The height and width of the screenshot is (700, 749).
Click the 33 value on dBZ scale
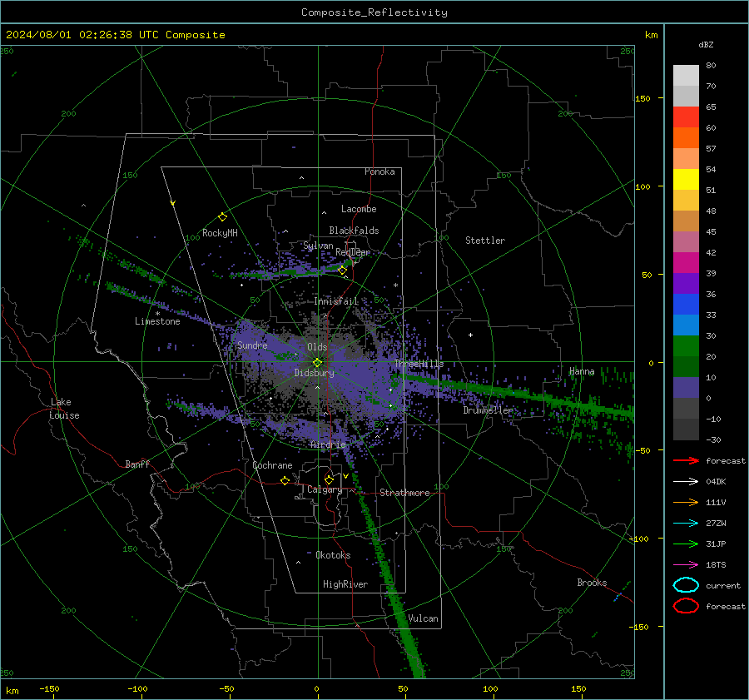(711, 315)
